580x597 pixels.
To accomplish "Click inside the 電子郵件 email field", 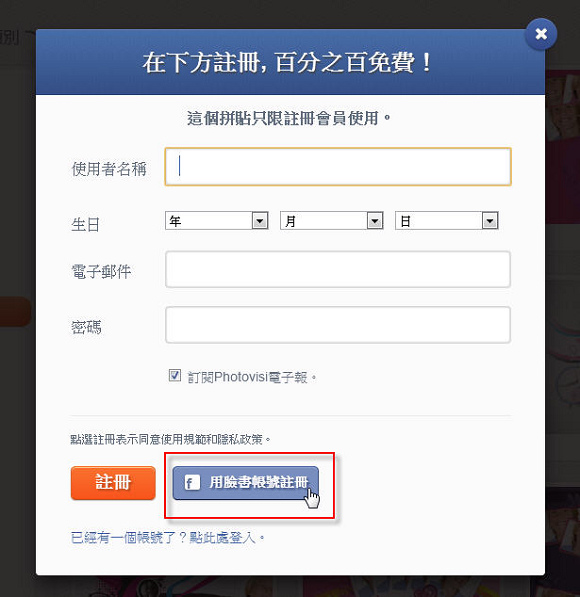I will click(338, 269).
